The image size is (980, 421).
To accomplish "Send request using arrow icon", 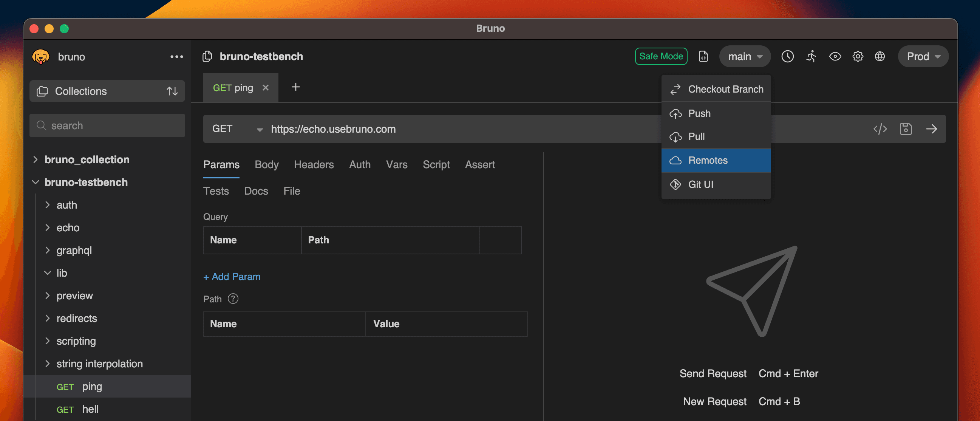I will click(931, 129).
